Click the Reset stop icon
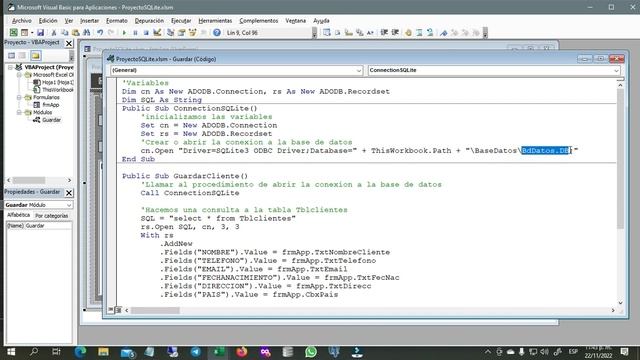This screenshot has height=360, width=640. point(146,33)
